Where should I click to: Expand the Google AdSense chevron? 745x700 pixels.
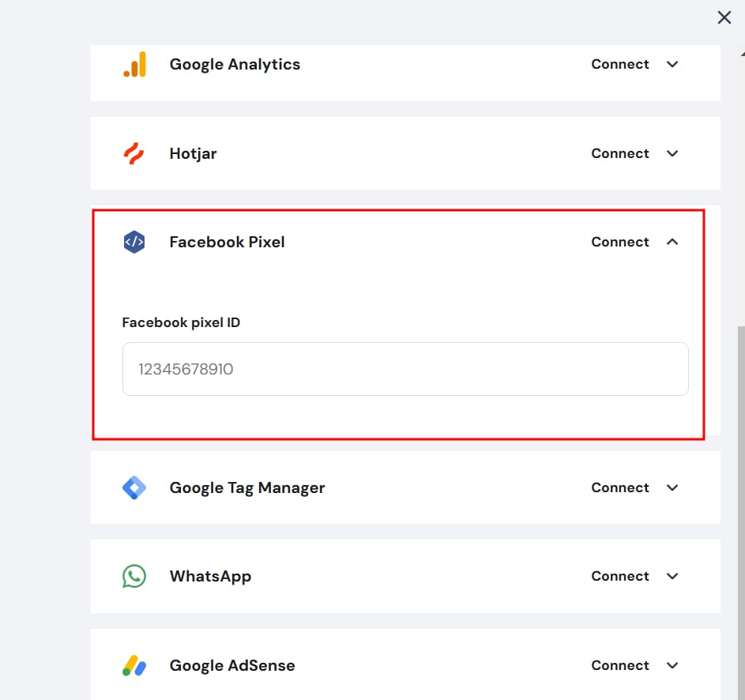(x=672, y=665)
